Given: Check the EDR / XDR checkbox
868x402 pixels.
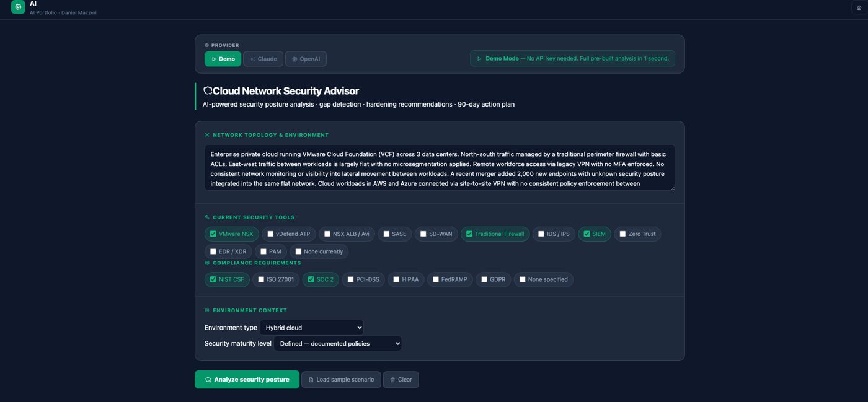Looking at the screenshot, I should pyautogui.click(x=213, y=251).
